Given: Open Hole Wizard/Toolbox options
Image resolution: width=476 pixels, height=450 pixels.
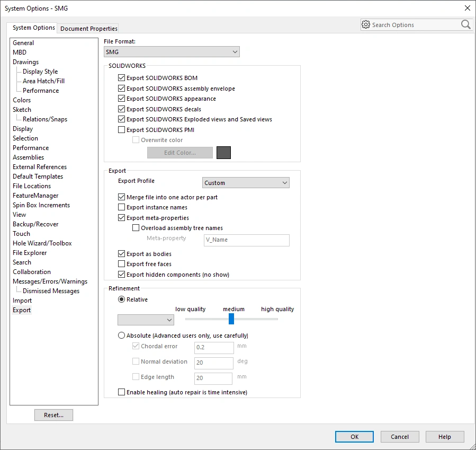Looking at the screenshot, I should (42, 243).
